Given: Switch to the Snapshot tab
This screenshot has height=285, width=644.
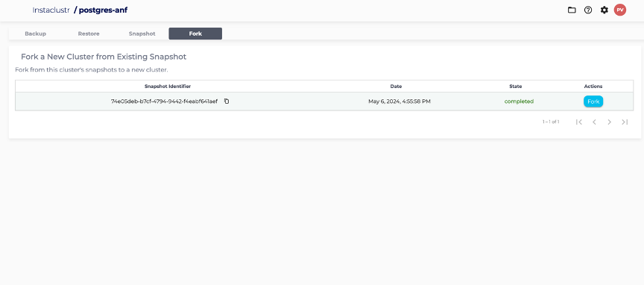Looking at the screenshot, I should (x=142, y=34).
